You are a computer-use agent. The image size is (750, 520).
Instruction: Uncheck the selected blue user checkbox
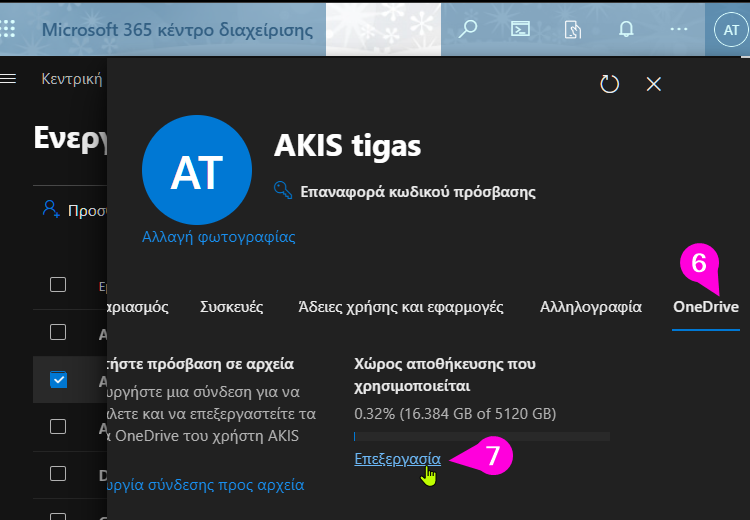click(x=58, y=379)
